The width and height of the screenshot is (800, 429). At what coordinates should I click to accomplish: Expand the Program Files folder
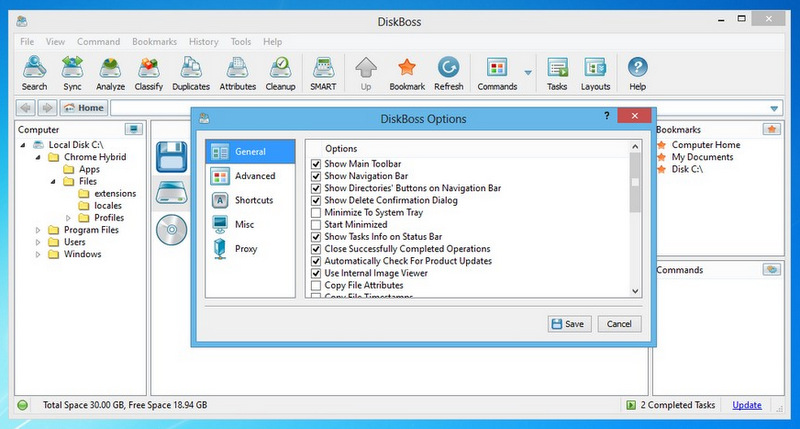point(38,230)
